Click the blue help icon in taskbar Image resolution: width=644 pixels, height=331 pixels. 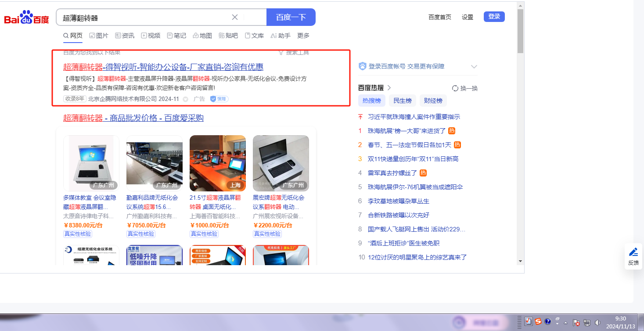coord(547,321)
